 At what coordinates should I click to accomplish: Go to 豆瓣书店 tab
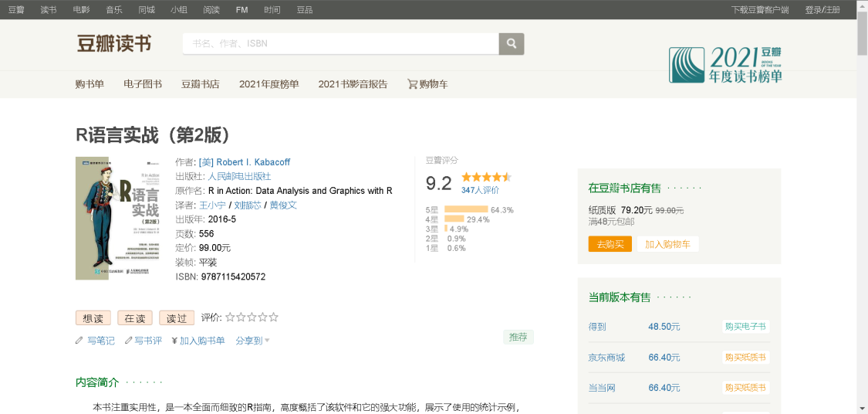[x=201, y=84]
